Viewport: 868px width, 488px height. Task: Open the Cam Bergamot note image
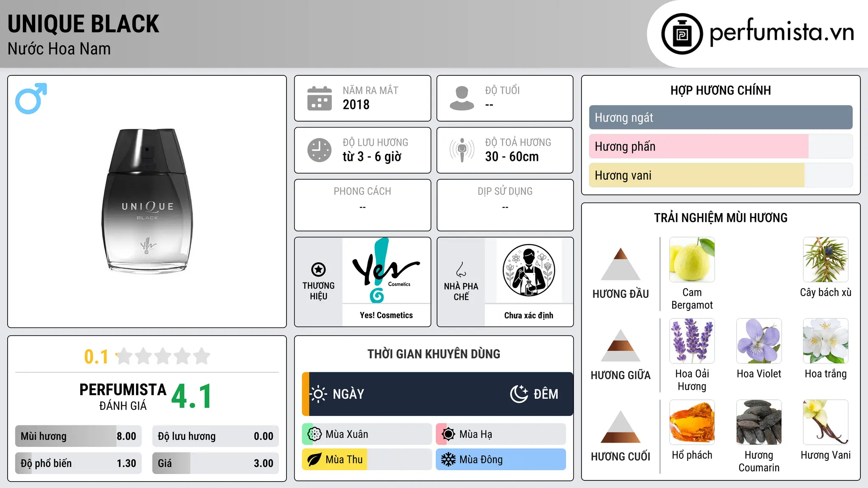click(692, 260)
